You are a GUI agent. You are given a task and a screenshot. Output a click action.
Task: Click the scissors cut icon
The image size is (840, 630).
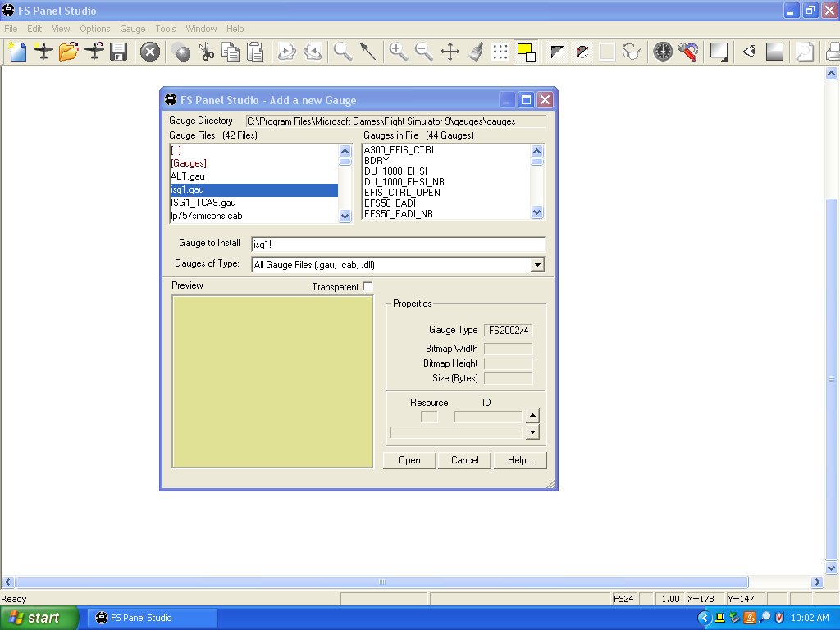point(207,52)
